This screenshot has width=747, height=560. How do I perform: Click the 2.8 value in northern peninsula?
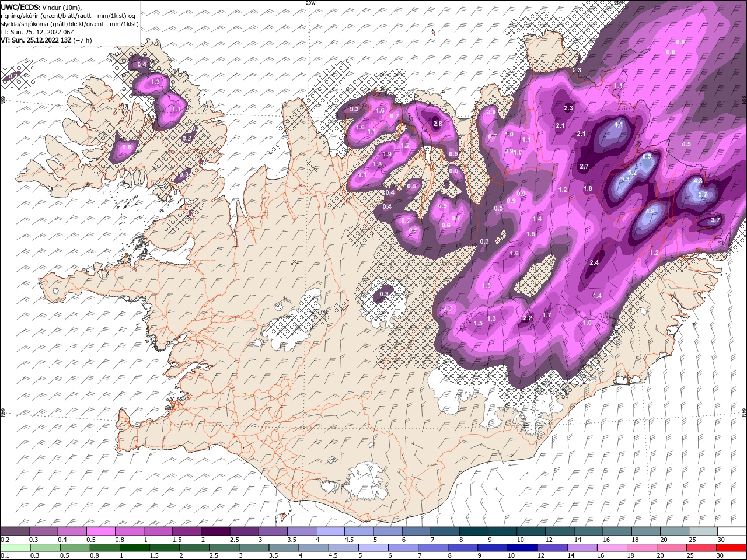pos(437,124)
